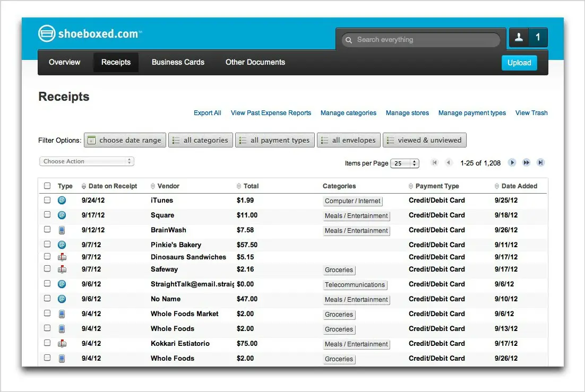Open the all payment types filter

pos(275,140)
